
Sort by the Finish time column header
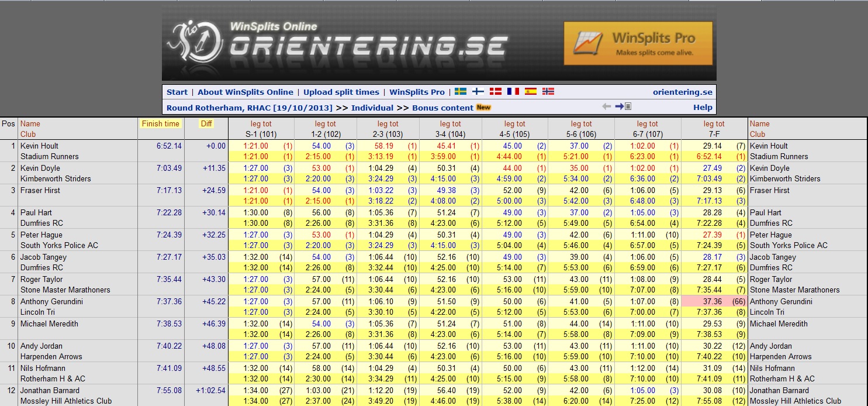[160, 123]
